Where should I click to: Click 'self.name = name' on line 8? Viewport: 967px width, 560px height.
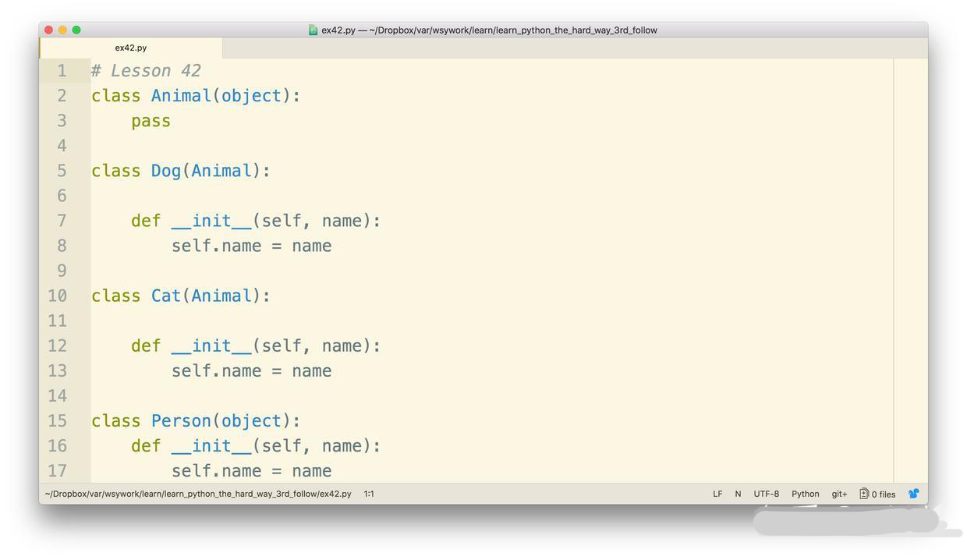(x=251, y=246)
